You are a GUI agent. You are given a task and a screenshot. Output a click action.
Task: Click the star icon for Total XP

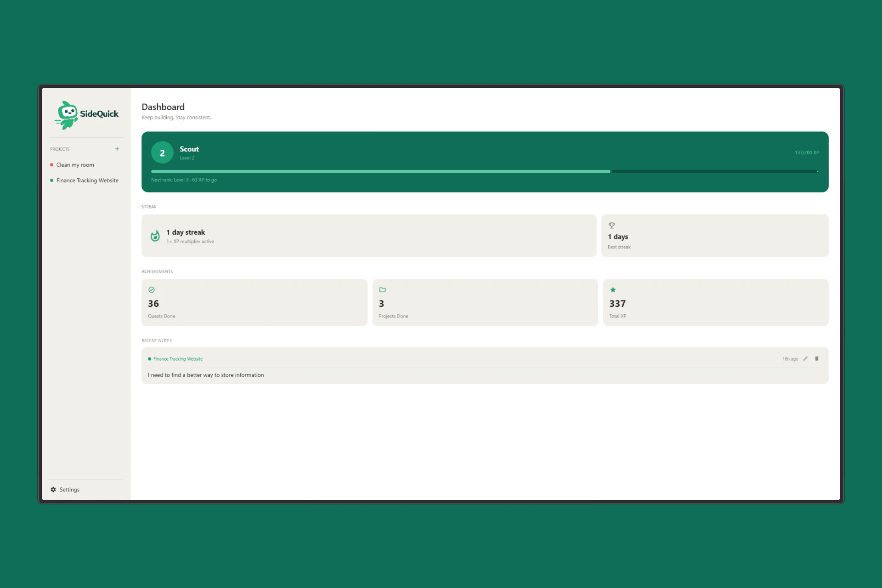click(x=613, y=289)
